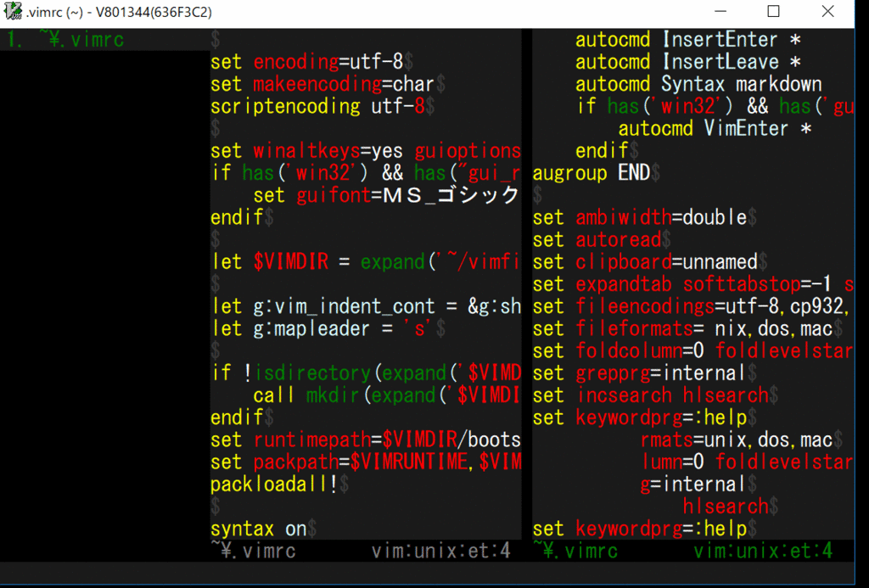Click bottom "set keywordprg=:help" above right status line
The image size is (869, 588).
645,529
